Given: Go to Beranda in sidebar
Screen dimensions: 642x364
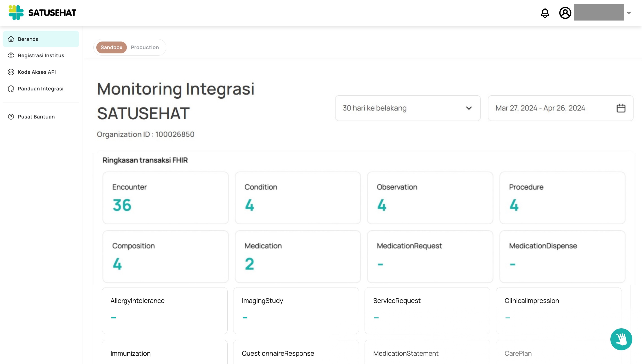Looking at the screenshot, I should tap(41, 39).
